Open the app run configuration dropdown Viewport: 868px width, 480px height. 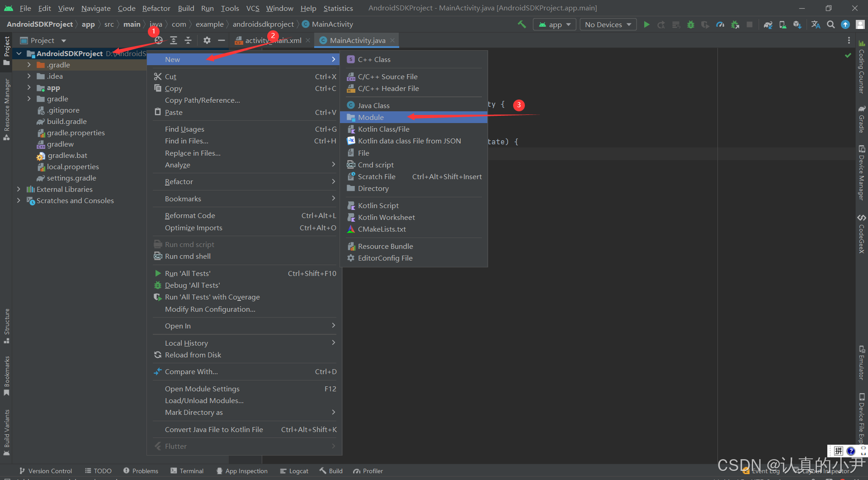(x=554, y=24)
